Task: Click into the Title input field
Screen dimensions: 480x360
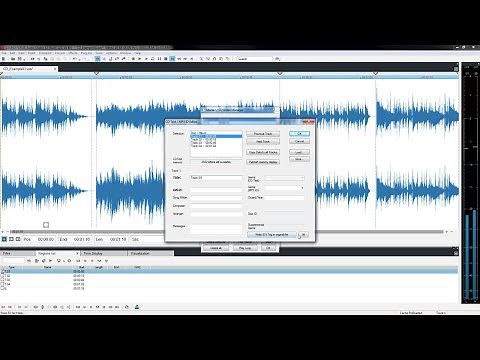Action: coord(216,178)
